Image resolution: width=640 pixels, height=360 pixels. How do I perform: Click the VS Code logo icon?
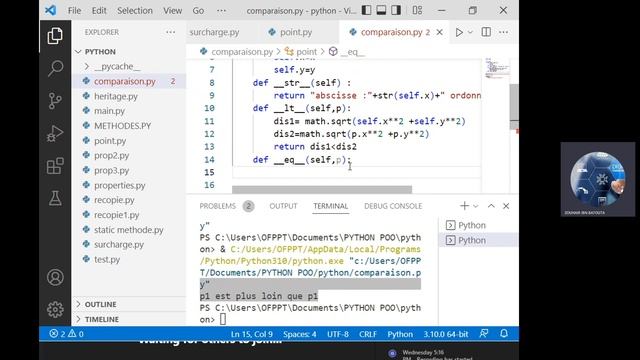click(x=51, y=10)
